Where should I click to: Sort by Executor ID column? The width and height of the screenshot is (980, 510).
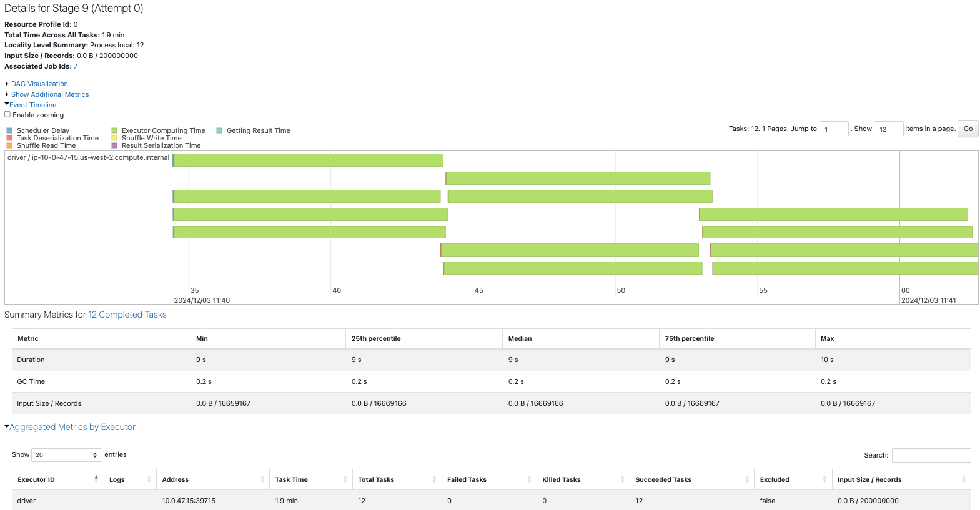57,479
